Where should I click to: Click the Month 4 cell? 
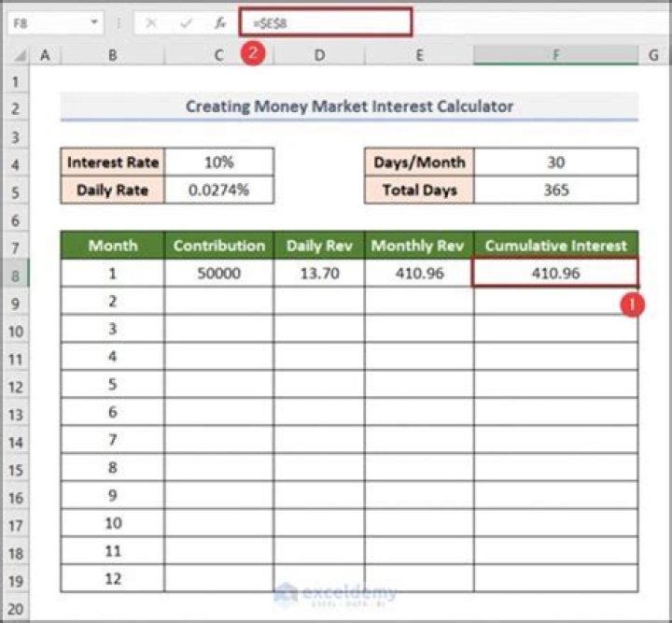[x=112, y=356]
